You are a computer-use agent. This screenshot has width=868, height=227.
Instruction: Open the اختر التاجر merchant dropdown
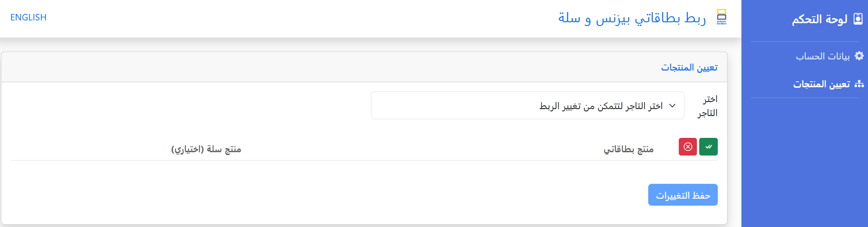click(527, 105)
